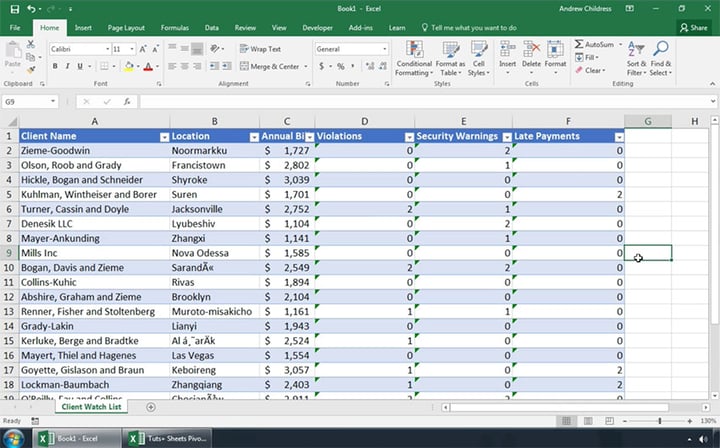Click the Paste clipboard icon
Screen dimensions: 720x448
13,50
